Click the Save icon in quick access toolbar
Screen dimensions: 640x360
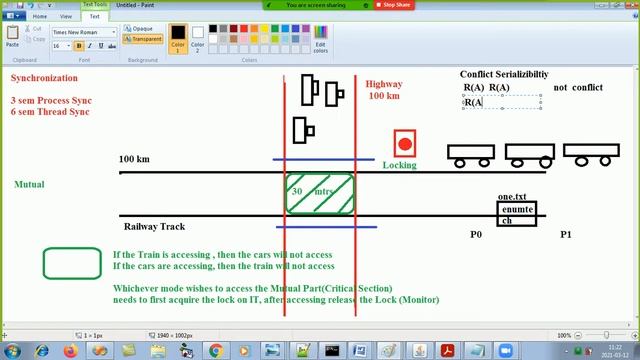(20, 5)
